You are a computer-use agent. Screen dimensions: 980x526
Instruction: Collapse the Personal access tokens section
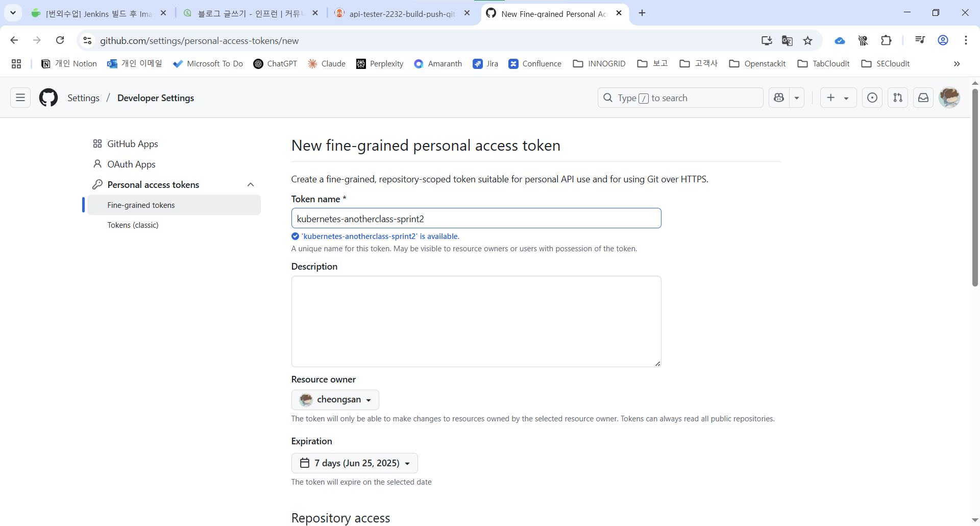251,185
